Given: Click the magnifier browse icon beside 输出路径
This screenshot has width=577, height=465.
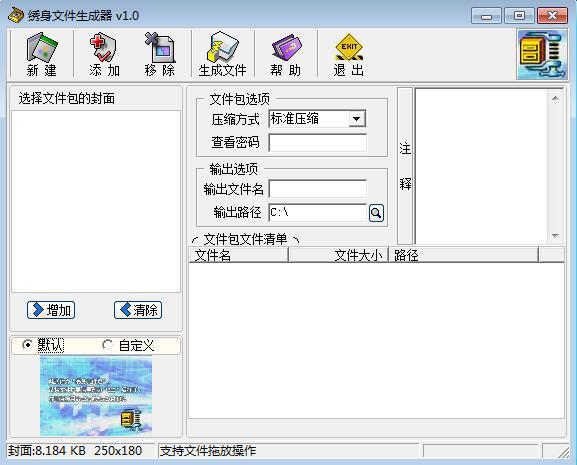Looking at the screenshot, I should pos(376,213).
